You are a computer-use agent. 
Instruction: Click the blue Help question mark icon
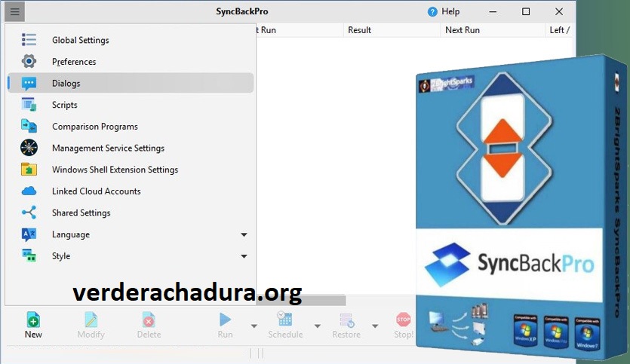[432, 11]
